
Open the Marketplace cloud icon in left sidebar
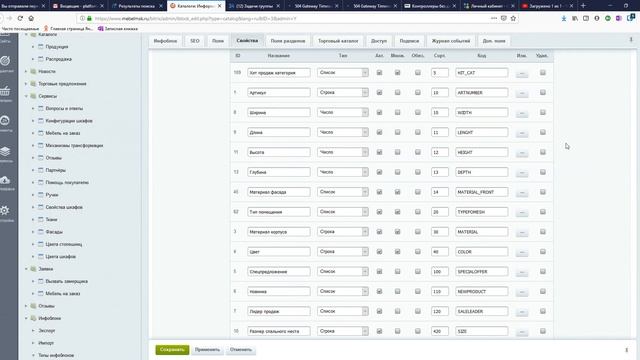(5, 180)
